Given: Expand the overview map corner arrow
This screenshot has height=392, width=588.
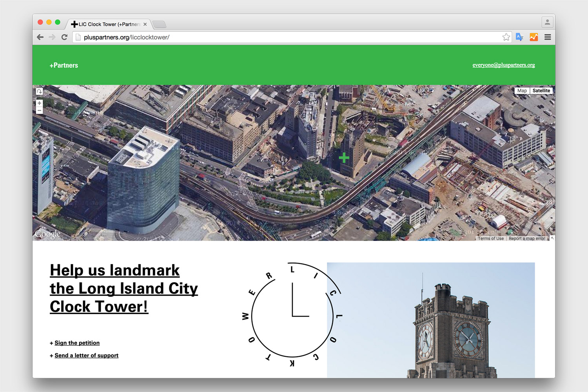Looking at the screenshot, I should (552, 238).
